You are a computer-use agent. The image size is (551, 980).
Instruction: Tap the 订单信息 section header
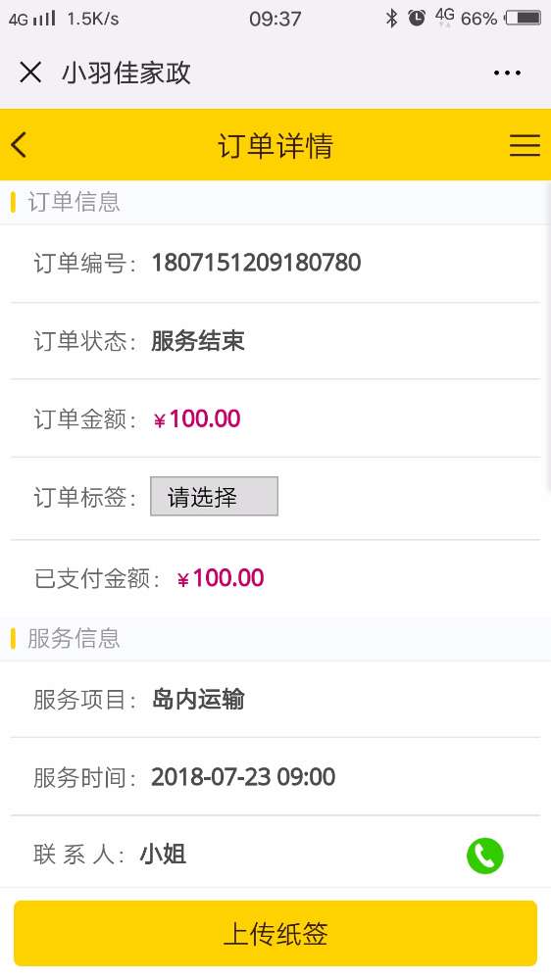pos(74,202)
